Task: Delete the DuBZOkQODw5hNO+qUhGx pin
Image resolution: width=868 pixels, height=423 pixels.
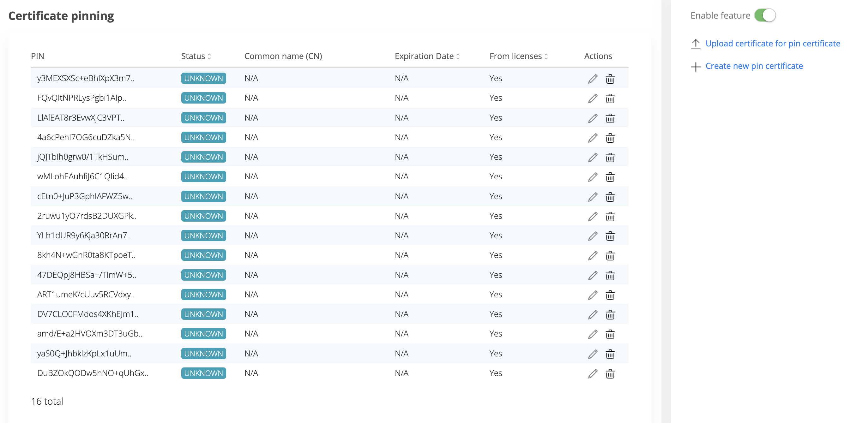Action: 610,373
